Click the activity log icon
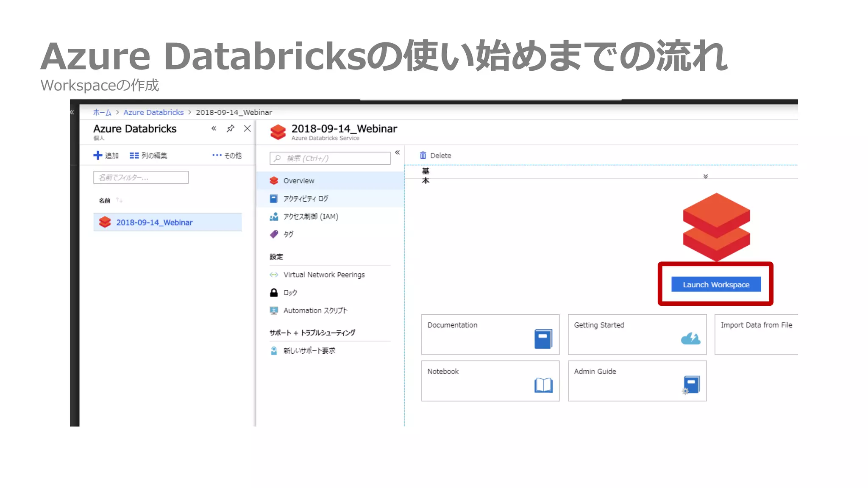 [274, 198]
